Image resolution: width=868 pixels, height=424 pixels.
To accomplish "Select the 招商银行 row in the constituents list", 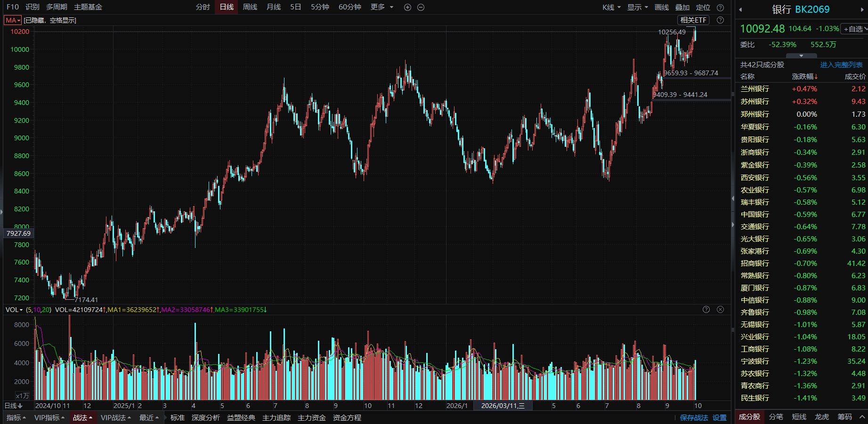I will [x=802, y=264].
